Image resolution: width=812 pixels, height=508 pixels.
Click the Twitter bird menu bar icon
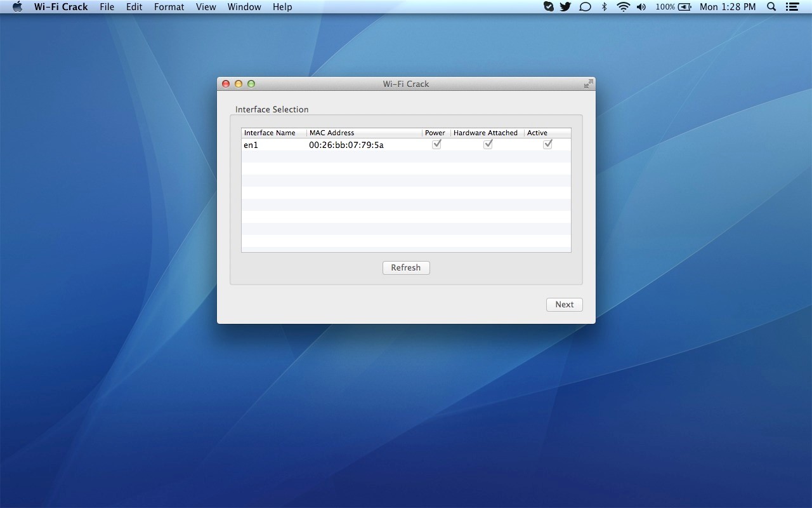(565, 7)
